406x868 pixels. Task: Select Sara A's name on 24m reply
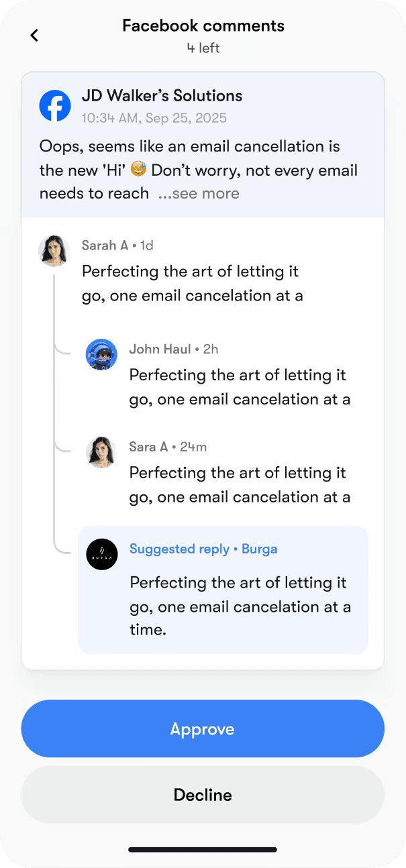tap(148, 447)
